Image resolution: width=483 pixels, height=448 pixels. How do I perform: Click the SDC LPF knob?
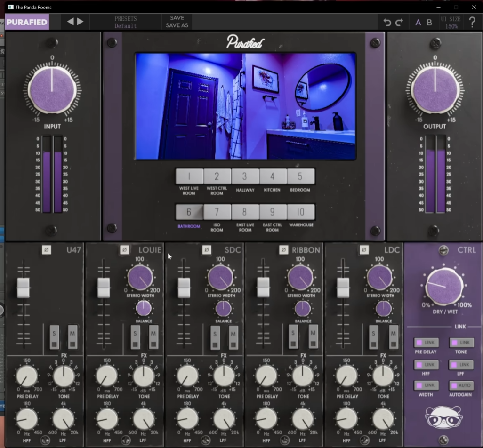pos(224,419)
